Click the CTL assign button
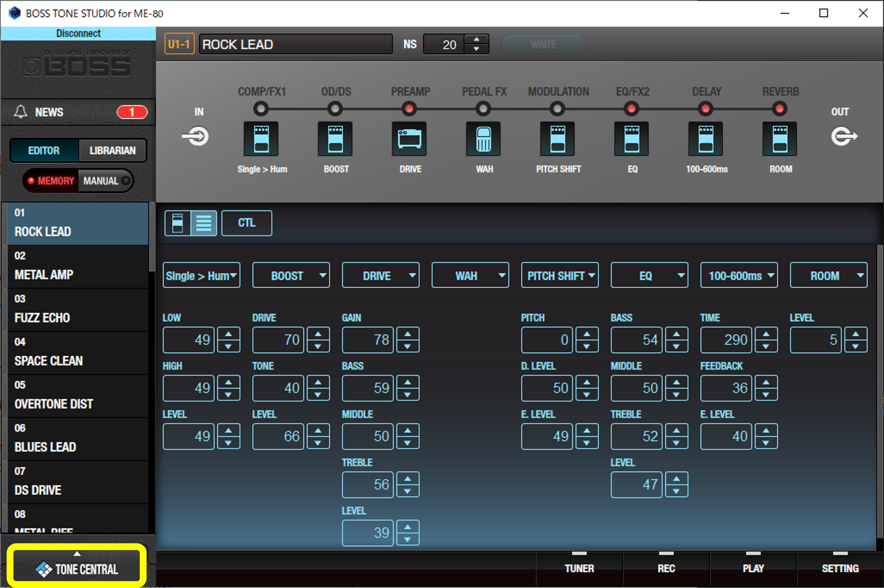Screen dimensions: 884x588 (247, 223)
